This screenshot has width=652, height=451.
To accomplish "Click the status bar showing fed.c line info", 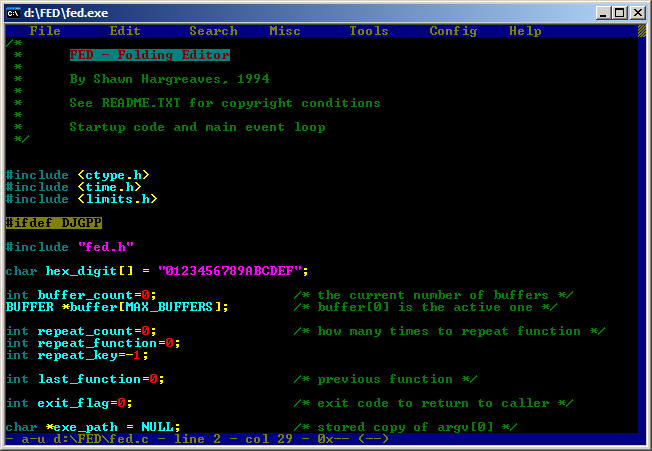I will [200, 439].
